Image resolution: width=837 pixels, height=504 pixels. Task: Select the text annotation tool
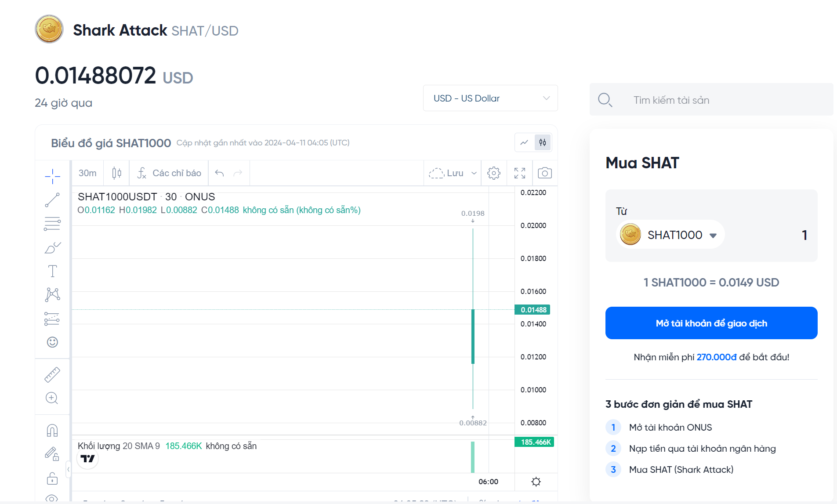coord(52,271)
